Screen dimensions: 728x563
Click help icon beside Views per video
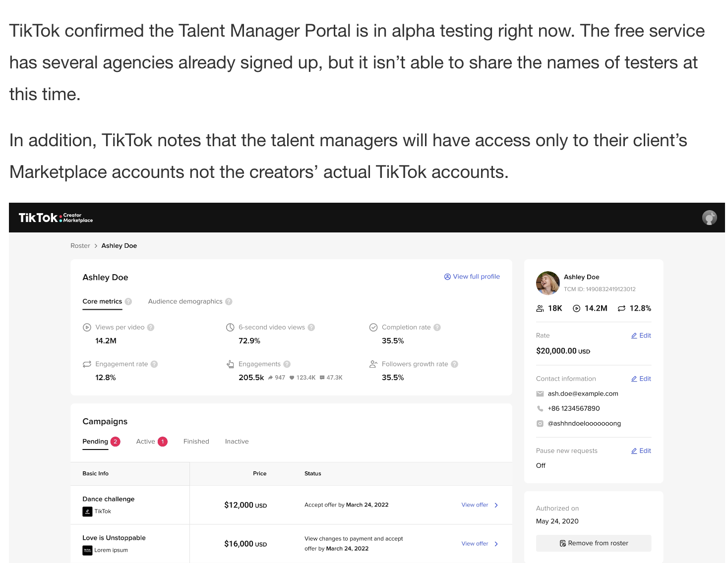point(151,327)
